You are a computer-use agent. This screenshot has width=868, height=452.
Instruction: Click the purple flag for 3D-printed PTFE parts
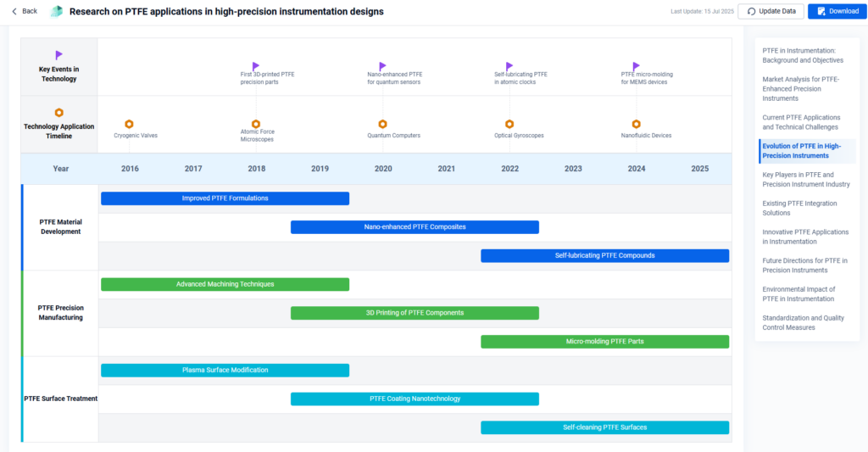[x=256, y=66]
